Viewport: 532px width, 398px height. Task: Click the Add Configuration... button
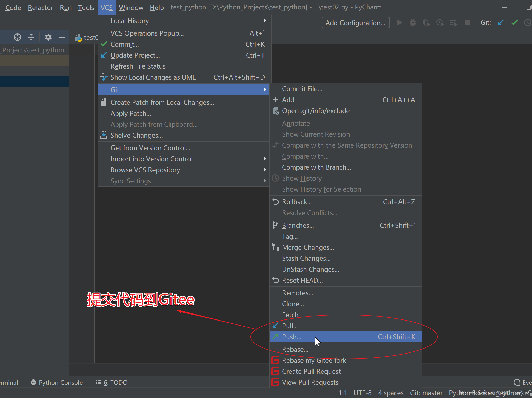tap(355, 23)
